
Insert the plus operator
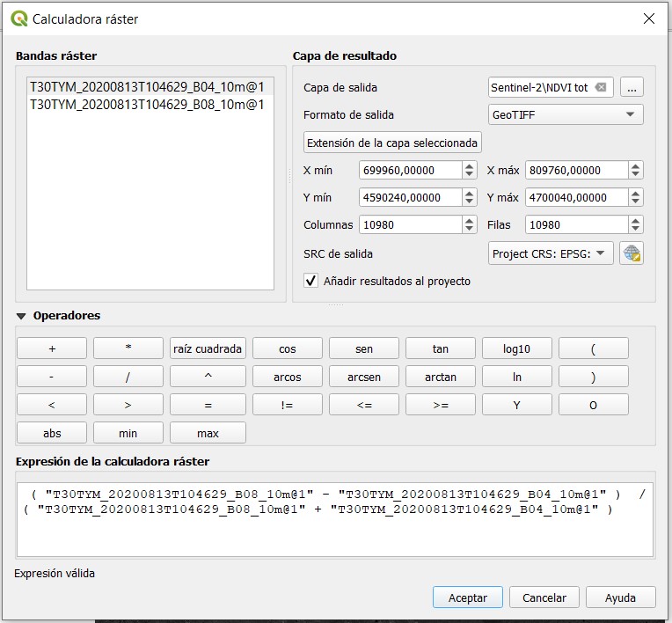click(52, 348)
